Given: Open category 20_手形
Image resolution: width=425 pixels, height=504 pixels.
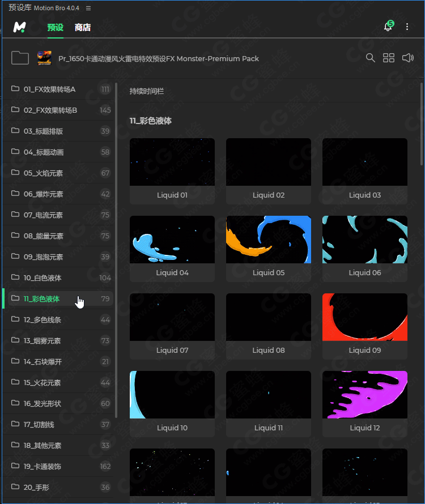Looking at the screenshot, I should [x=58, y=487].
